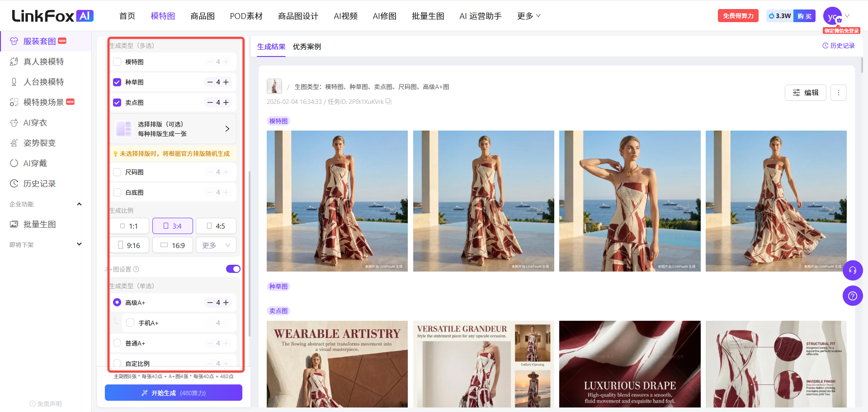Click the user avatar icon
Viewport: 868px width, 412px height.
point(832,17)
